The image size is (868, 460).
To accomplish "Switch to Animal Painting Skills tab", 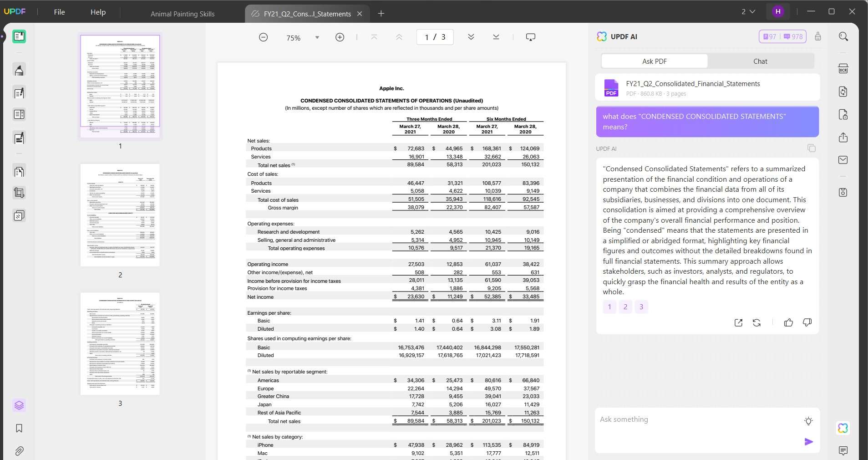I will [183, 14].
